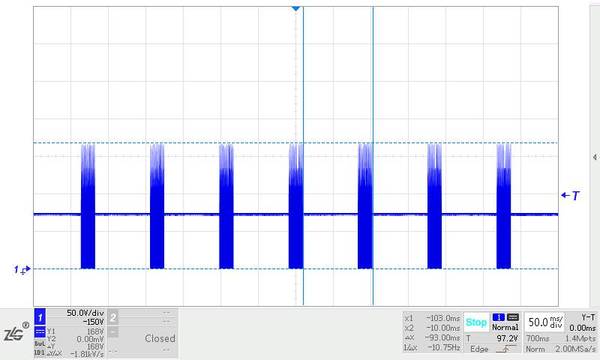
Task: Click the trigger position triangle at top
Action: point(296,8)
